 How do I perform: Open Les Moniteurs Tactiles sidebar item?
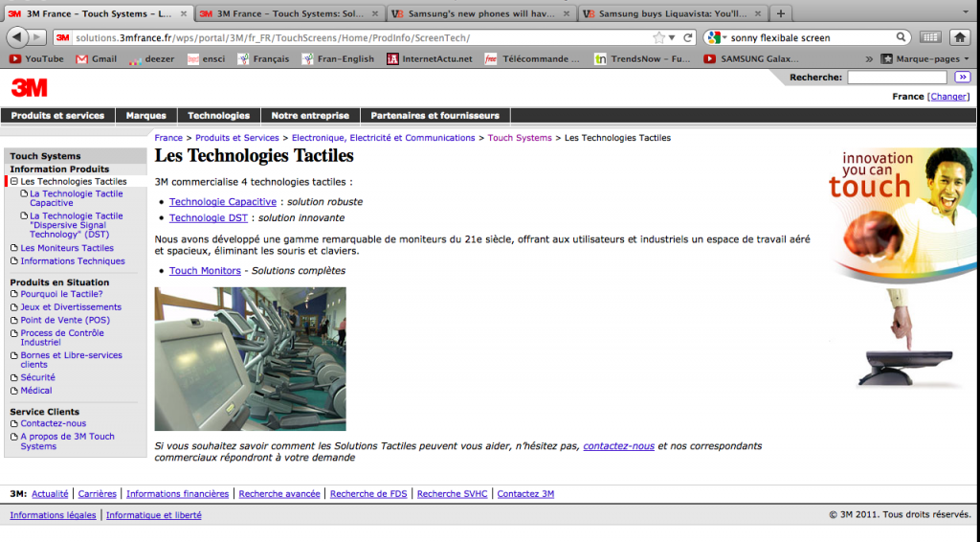(67, 248)
